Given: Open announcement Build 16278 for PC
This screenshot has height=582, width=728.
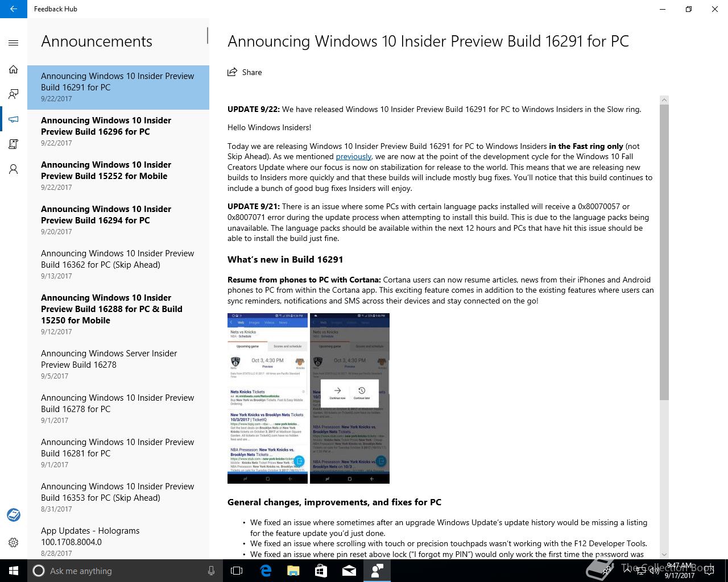Looking at the screenshot, I should (118, 409).
